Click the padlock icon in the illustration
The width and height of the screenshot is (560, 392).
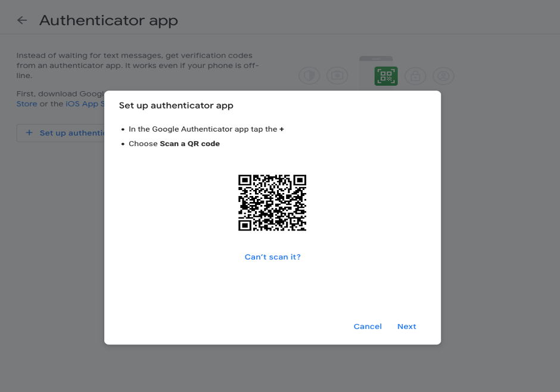coord(415,76)
